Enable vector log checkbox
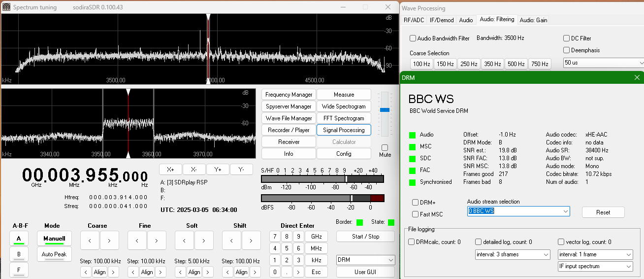 click(x=561, y=242)
